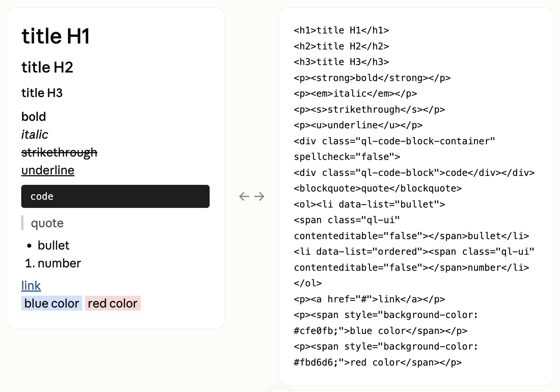Click the strikethrough text line
560x392 pixels.
[x=59, y=152]
